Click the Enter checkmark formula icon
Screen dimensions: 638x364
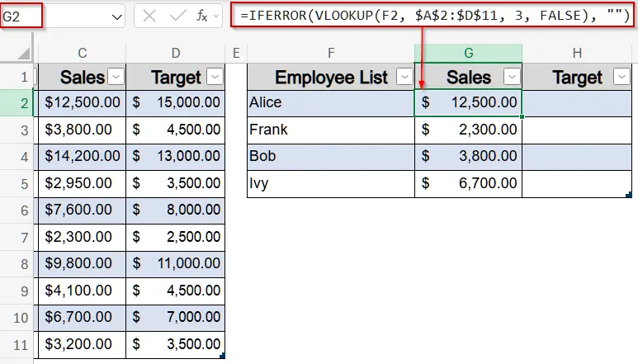click(x=177, y=17)
